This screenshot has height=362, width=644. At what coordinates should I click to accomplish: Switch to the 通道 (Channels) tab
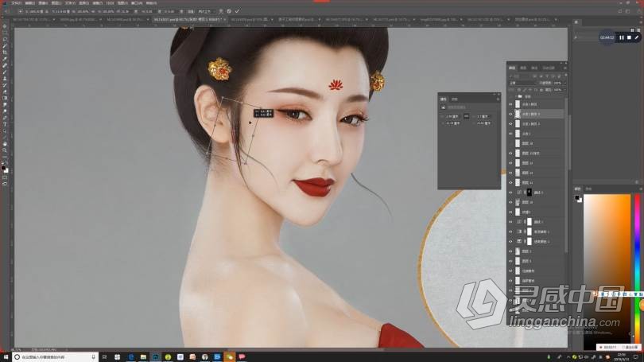coord(523,68)
